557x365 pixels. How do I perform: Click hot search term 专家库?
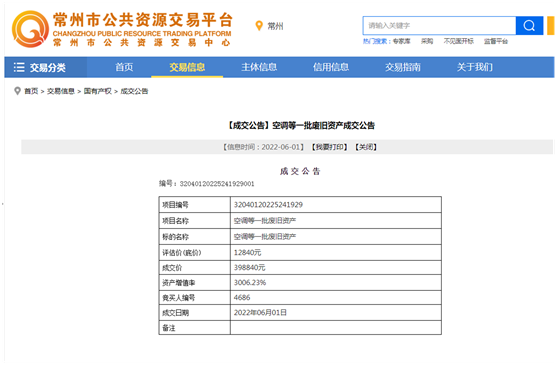[x=402, y=41]
